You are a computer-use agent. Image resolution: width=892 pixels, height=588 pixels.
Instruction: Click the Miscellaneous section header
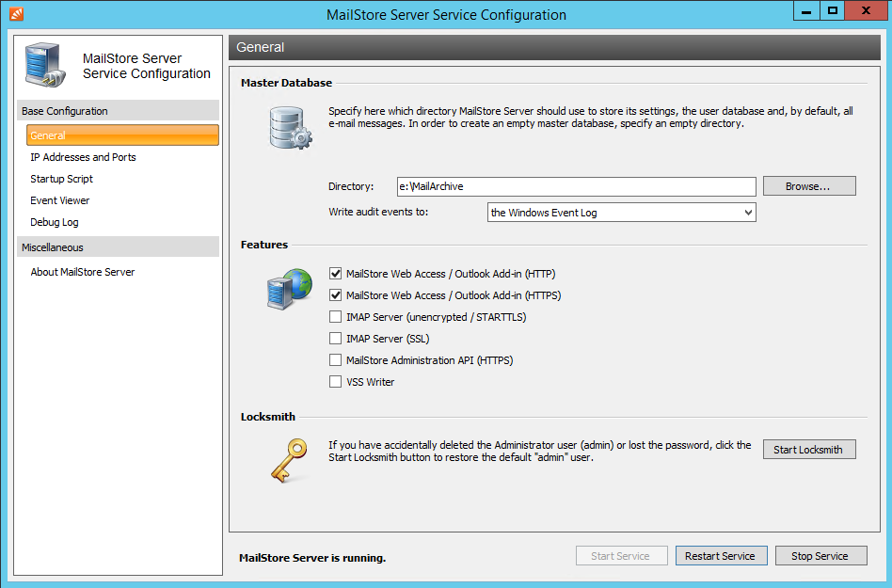coord(118,246)
